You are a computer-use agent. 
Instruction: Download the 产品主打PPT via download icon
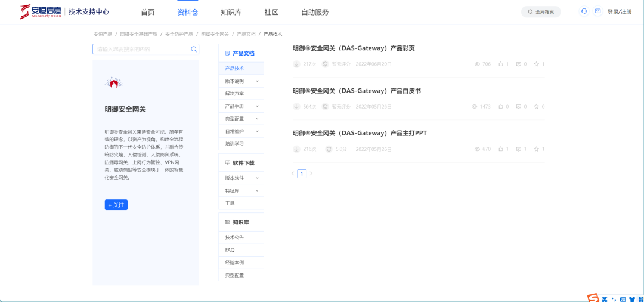coord(296,149)
